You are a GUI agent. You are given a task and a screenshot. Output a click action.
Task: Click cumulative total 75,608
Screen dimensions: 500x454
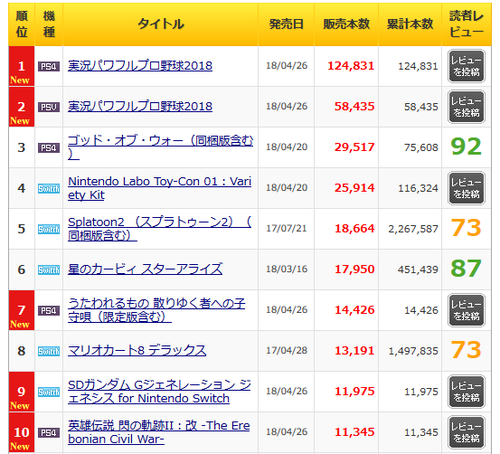point(421,147)
